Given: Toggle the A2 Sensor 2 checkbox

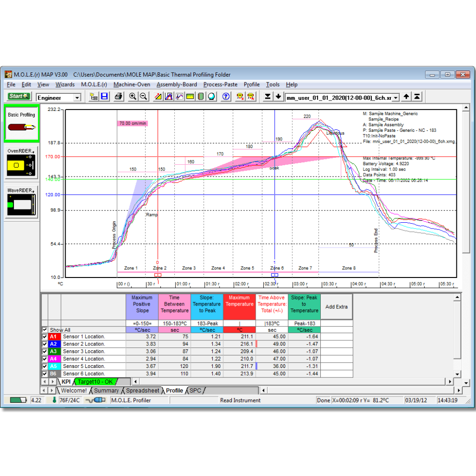Looking at the screenshot, I should [x=45, y=344].
